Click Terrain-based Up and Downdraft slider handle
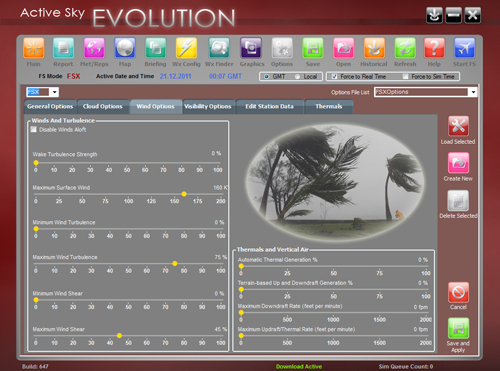 point(241,289)
